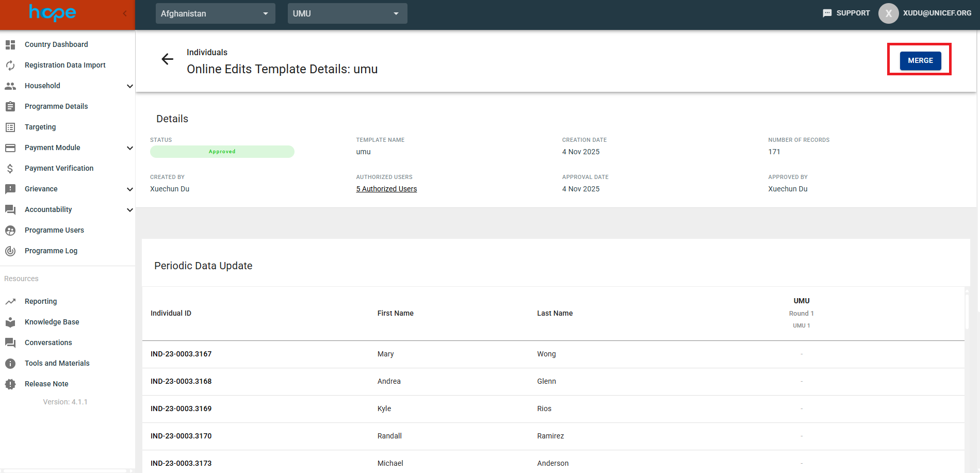Open the UMU programme dropdown

(347, 13)
